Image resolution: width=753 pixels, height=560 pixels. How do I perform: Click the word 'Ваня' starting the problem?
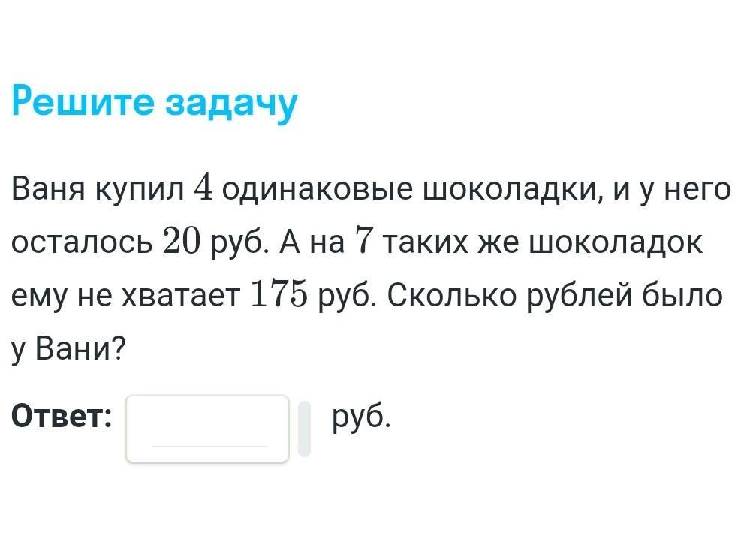(x=49, y=188)
